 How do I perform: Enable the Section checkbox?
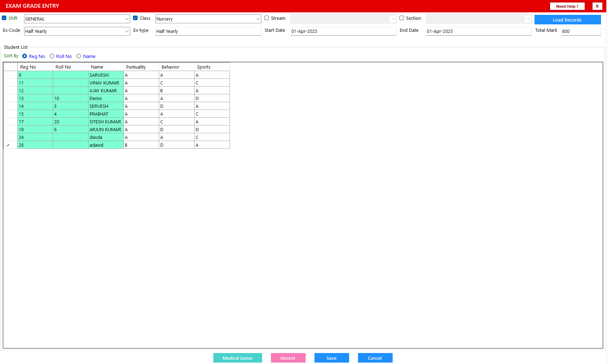coord(402,18)
